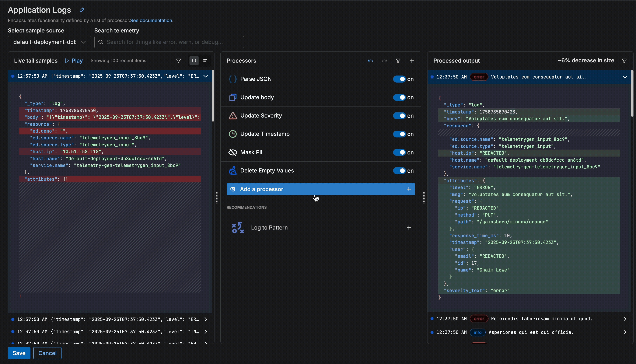Click the undo icon in Processors header

pos(370,61)
